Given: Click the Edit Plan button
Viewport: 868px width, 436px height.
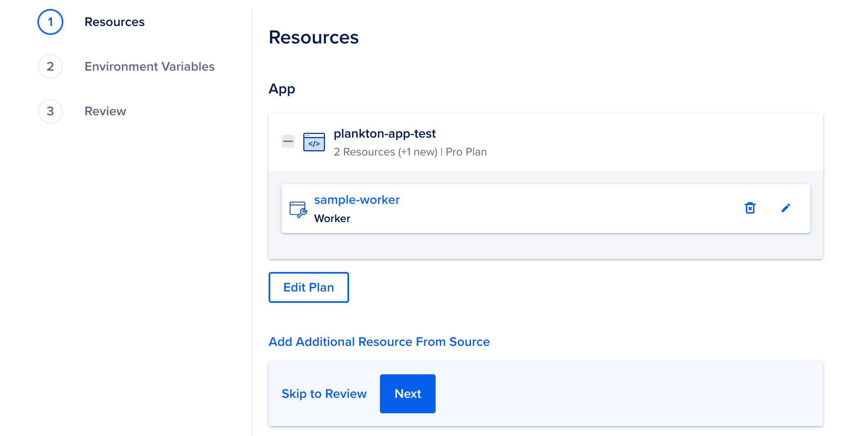Looking at the screenshot, I should 309,287.
